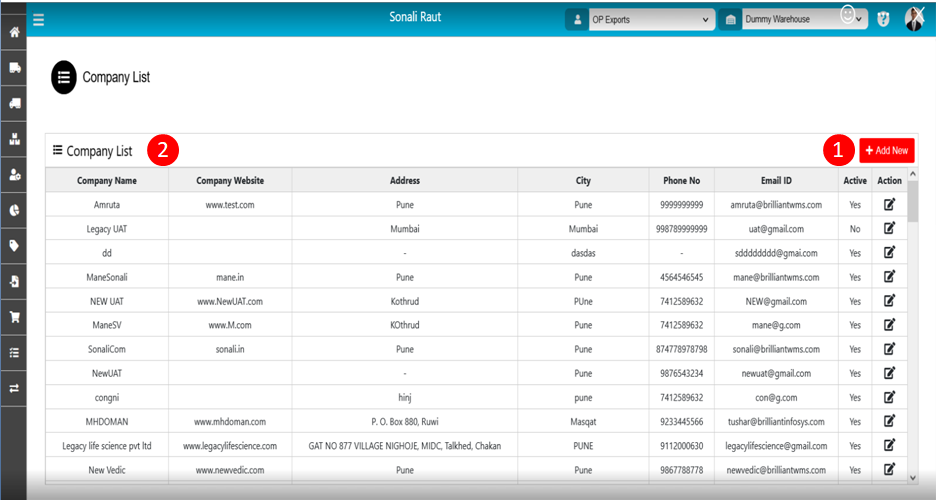936x500 pixels.
Task: Toggle the hamburger menu in header
Action: [x=39, y=19]
